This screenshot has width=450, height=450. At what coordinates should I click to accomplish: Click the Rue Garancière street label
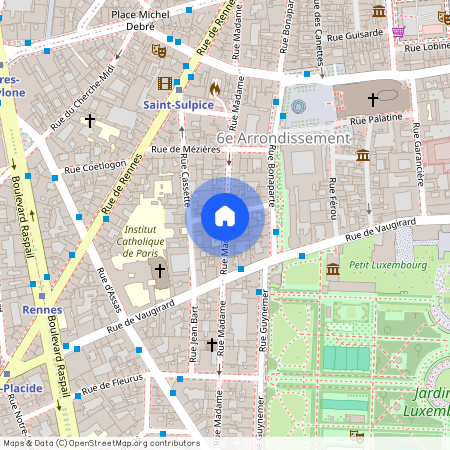418,154
